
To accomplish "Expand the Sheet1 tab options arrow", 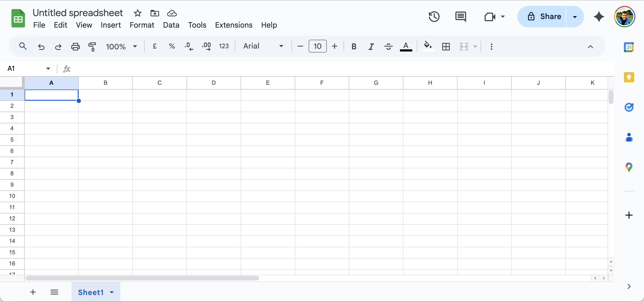I will [112, 292].
